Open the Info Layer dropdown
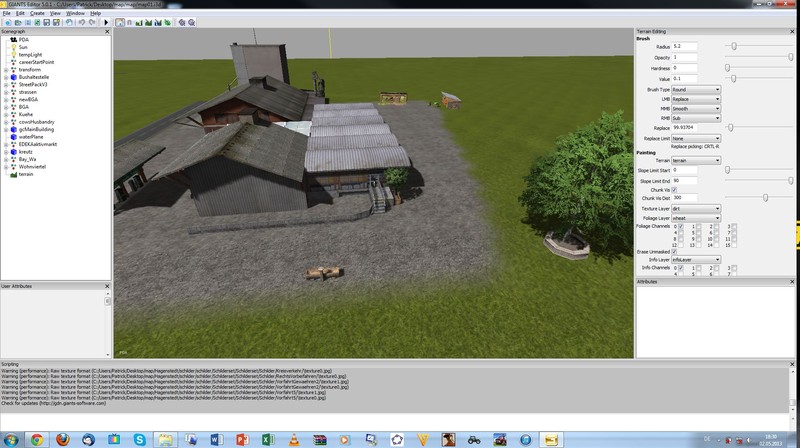 click(696, 260)
